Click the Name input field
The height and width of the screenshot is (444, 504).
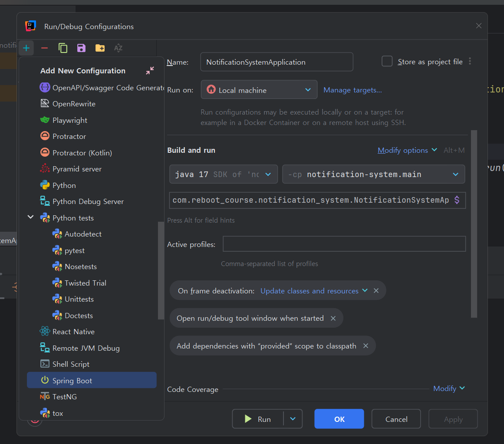coord(277,62)
